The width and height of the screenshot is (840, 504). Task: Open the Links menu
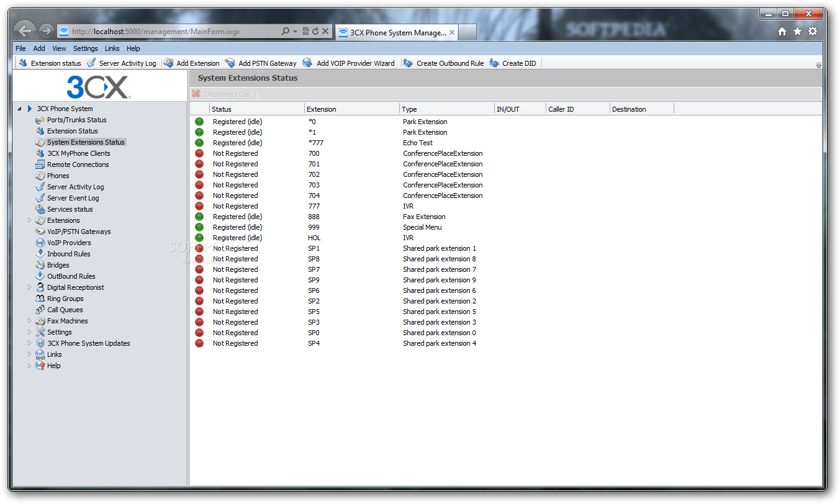click(x=112, y=48)
